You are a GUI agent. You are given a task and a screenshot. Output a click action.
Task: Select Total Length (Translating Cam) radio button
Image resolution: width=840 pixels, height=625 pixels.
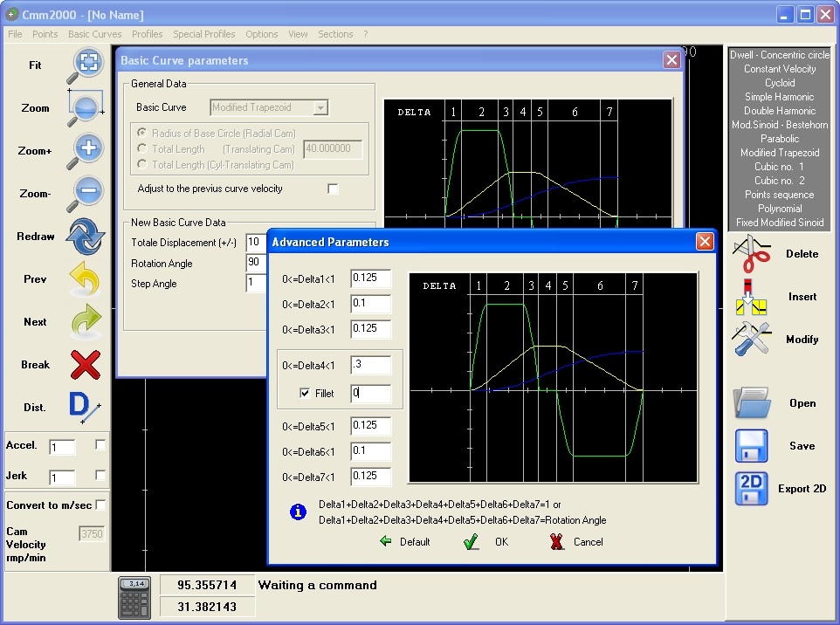(142, 148)
